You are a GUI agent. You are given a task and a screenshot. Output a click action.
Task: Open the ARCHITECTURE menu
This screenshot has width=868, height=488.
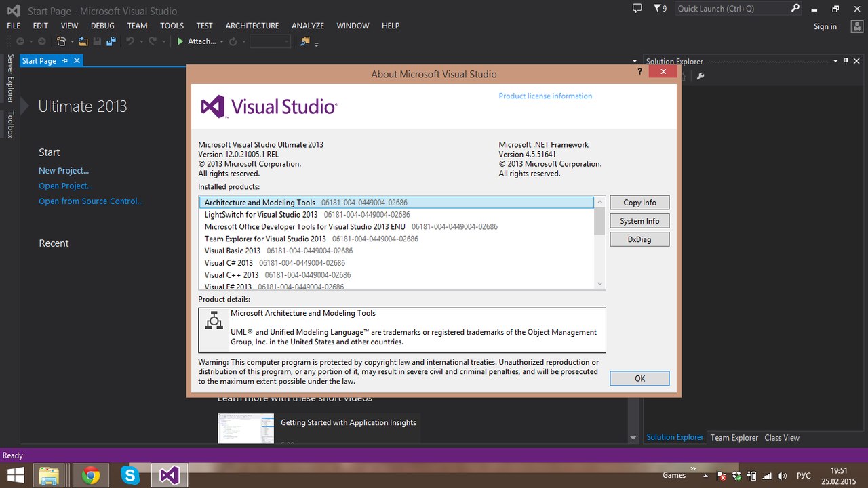pos(252,26)
